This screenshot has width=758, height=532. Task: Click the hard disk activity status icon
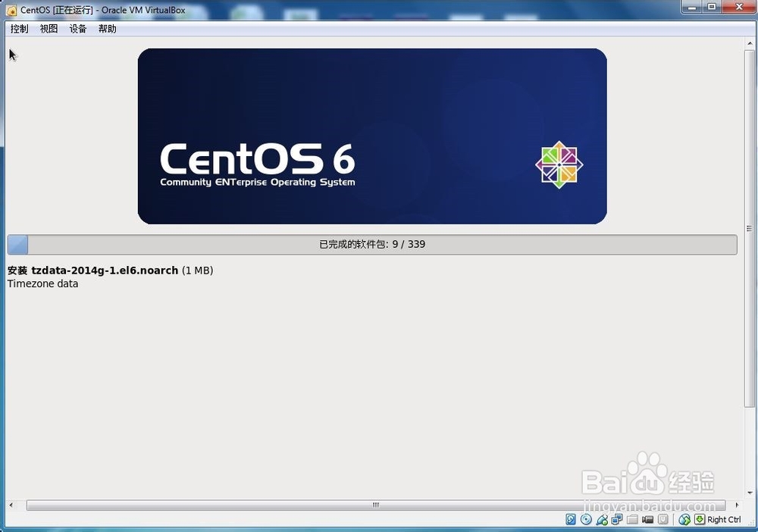[x=571, y=519]
